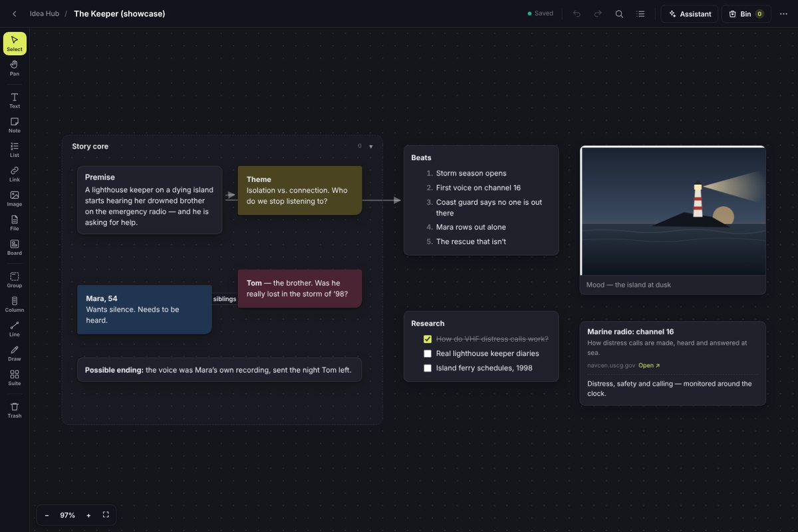Redo the last action

[598, 13]
